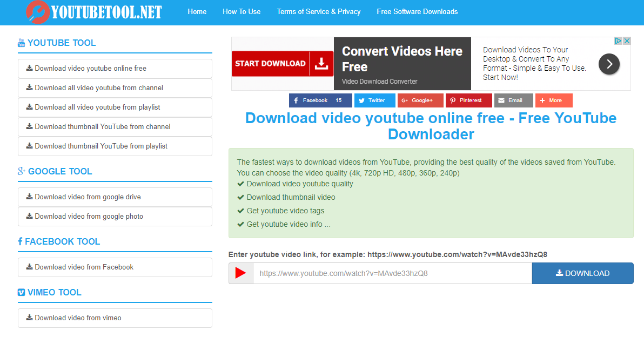Click the red START DOWNLOAD ad button
This screenshot has height=337, width=644.
pyautogui.click(x=282, y=64)
